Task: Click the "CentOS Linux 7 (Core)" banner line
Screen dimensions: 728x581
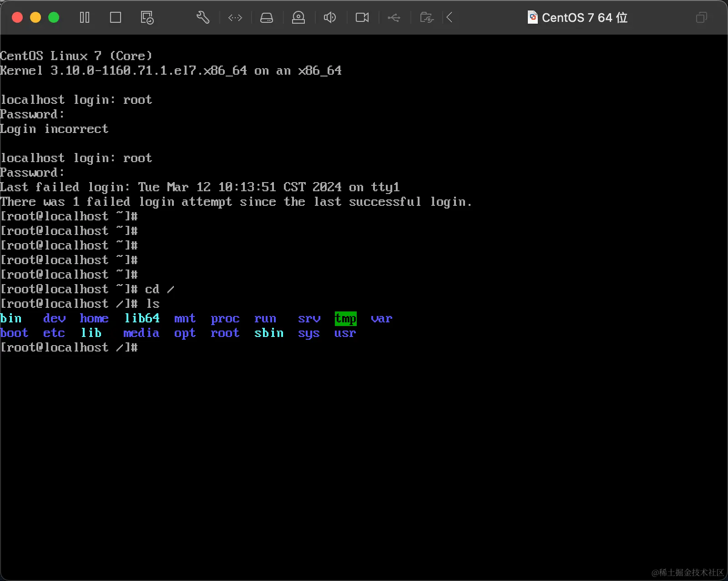Action: pyautogui.click(x=76, y=56)
